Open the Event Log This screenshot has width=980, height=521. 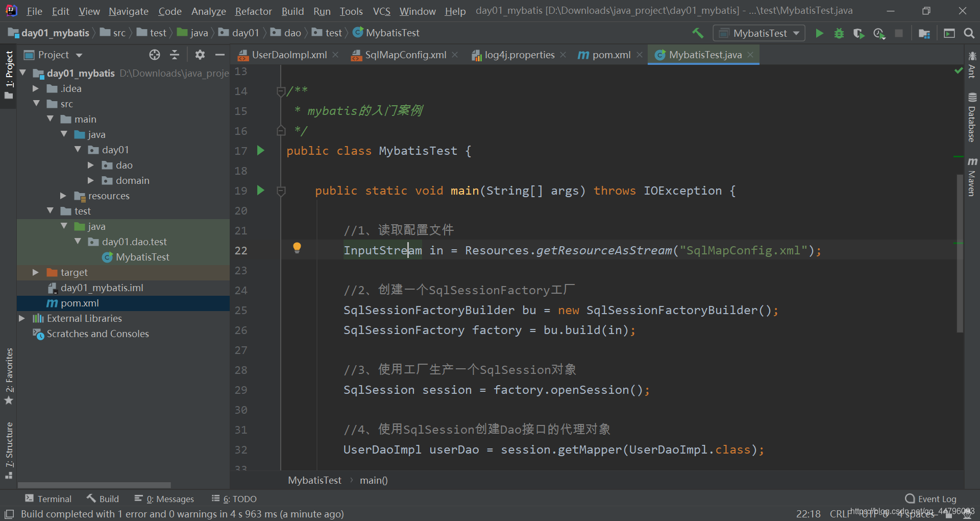(x=930, y=499)
